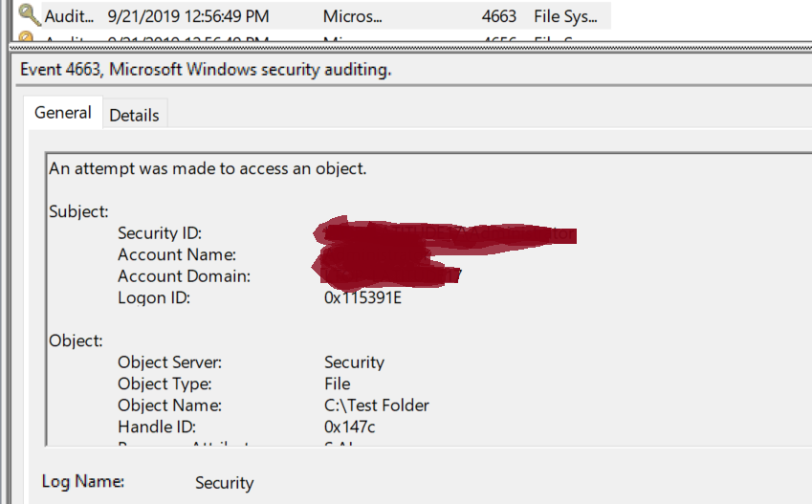Click the Object Type value File
Image resolution: width=812 pixels, height=504 pixels.
click(x=337, y=383)
